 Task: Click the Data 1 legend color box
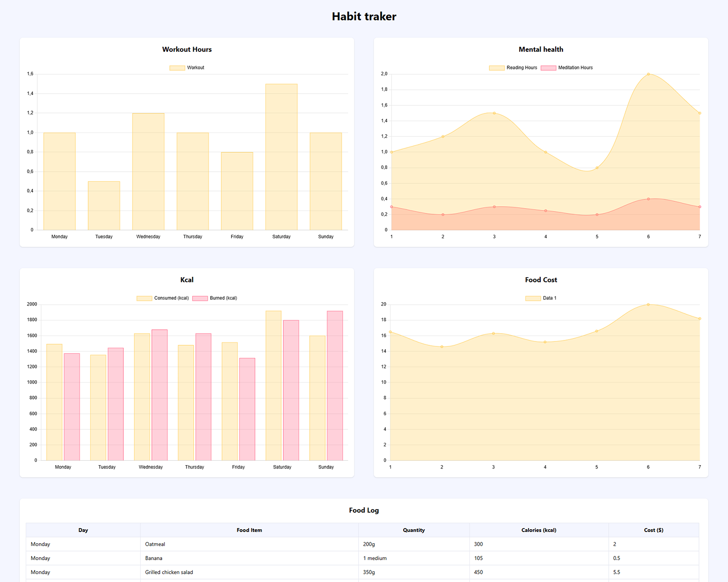(533, 298)
